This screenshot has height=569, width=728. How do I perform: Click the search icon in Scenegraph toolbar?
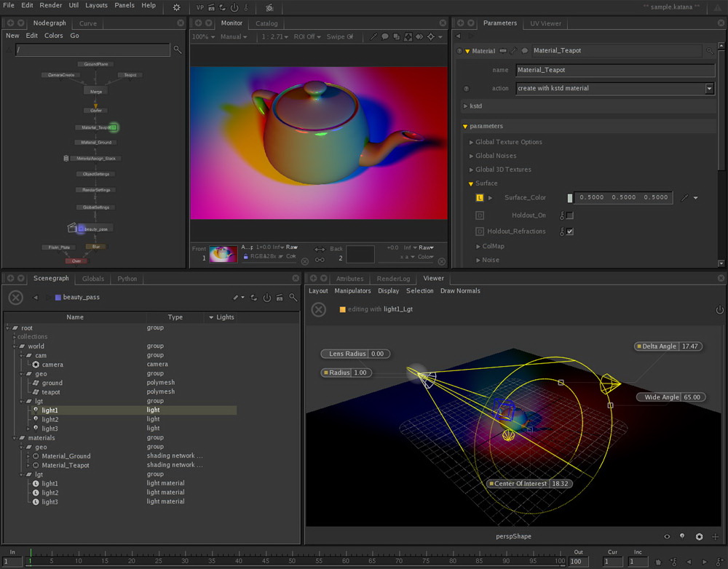click(293, 298)
